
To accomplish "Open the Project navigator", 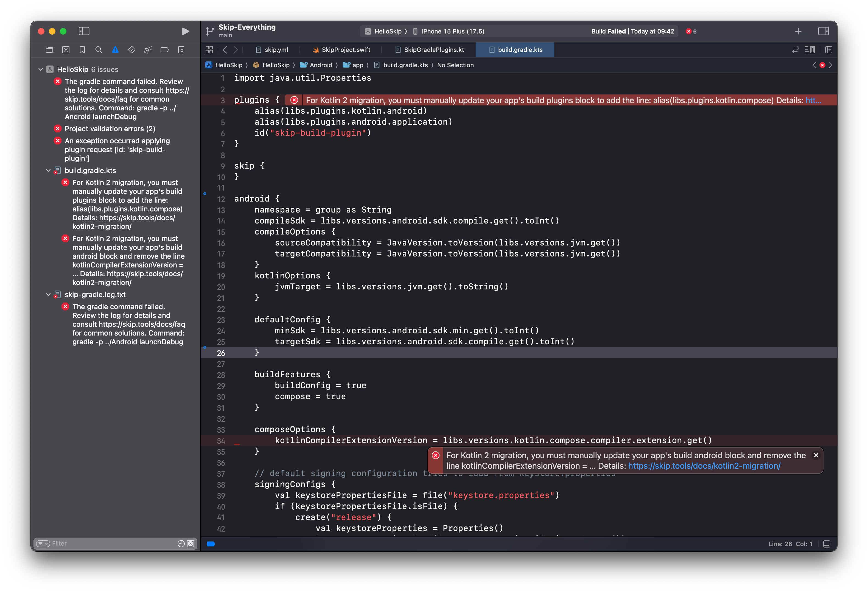I will pyautogui.click(x=49, y=49).
